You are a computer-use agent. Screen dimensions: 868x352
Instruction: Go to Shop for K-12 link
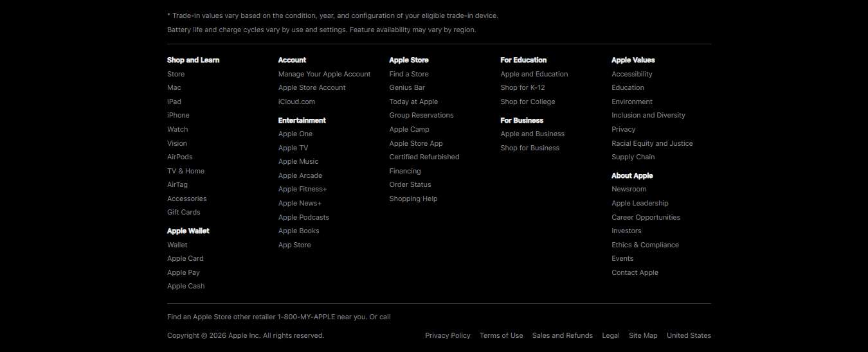pyautogui.click(x=523, y=87)
